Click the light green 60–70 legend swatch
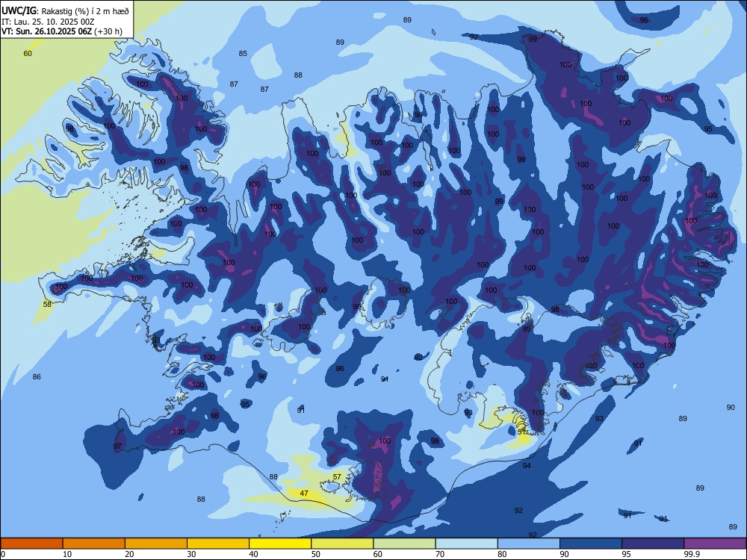Image resolution: width=747 pixels, height=560 pixels. (404, 544)
